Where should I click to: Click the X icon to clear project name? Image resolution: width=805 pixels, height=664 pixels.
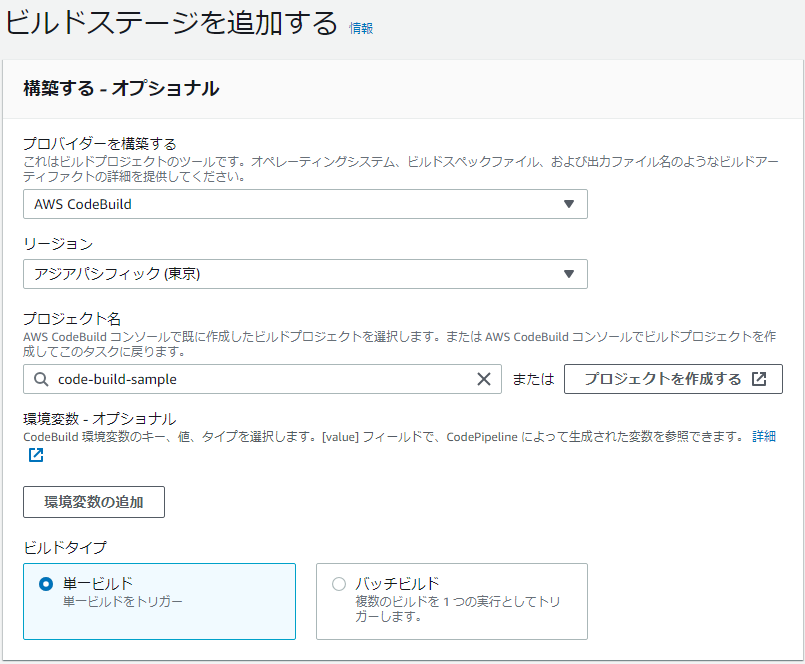pyautogui.click(x=485, y=379)
